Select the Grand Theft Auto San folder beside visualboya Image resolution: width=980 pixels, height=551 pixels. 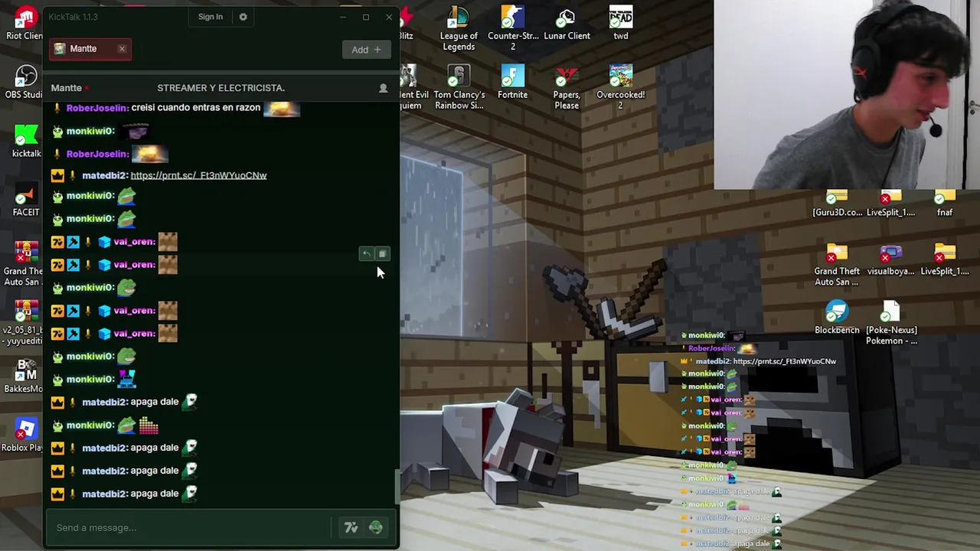click(837, 265)
